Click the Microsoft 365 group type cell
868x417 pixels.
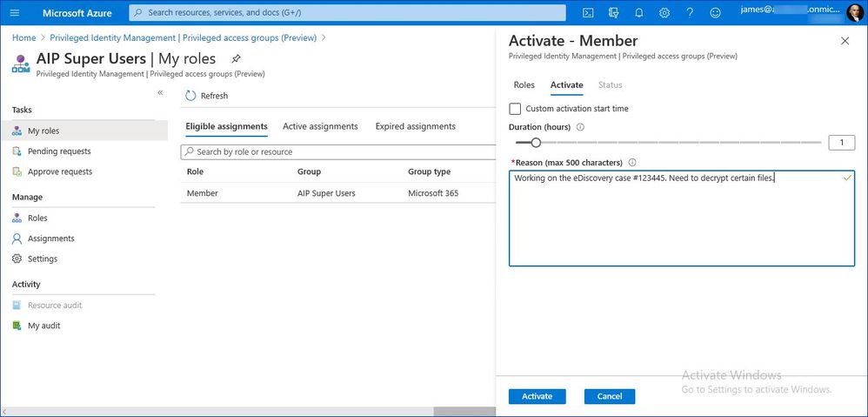(433, 193)
